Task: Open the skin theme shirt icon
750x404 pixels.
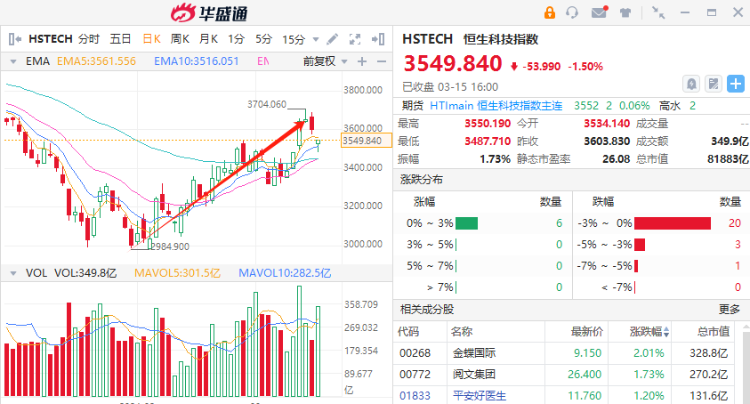Action: click(x=625, y=13)
